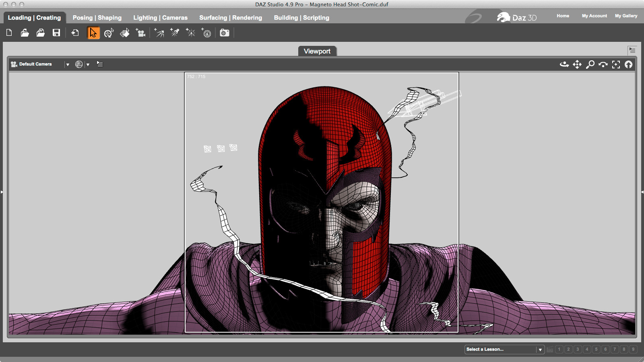Create a new distant light
This screenshot has height=362, width=644.
(159, 33)
